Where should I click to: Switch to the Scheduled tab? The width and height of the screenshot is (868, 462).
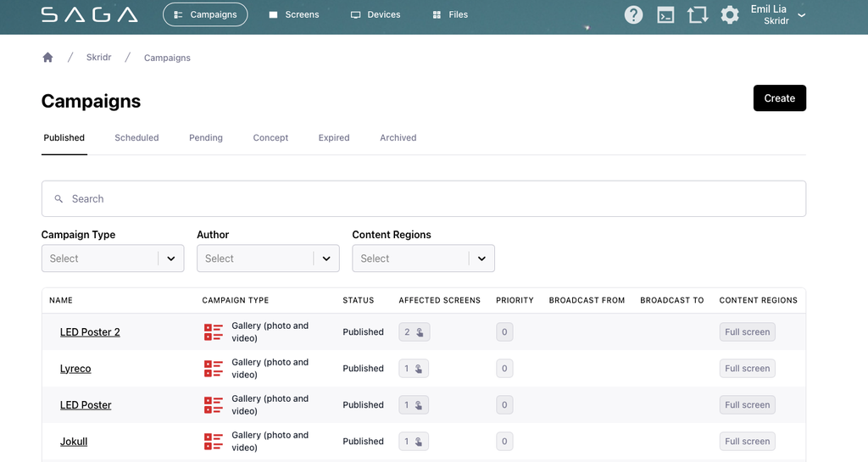pos(136,138)
